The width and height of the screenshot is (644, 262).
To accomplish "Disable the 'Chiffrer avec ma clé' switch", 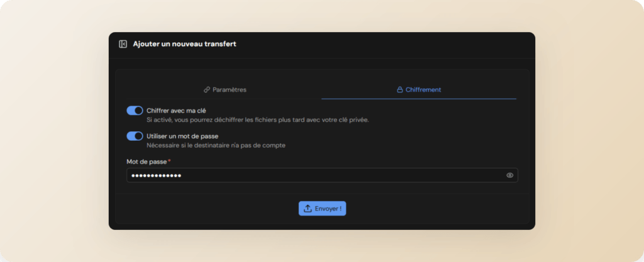I will (x=135, y=111).
